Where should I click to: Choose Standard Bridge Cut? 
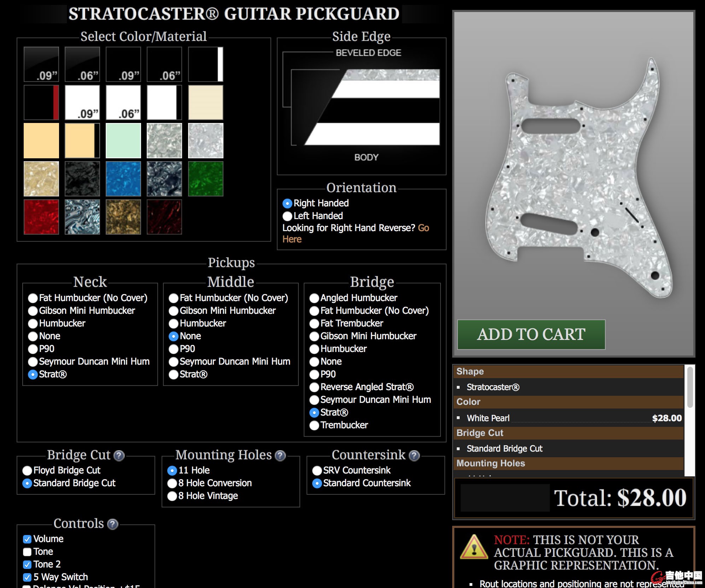point(27,483)
